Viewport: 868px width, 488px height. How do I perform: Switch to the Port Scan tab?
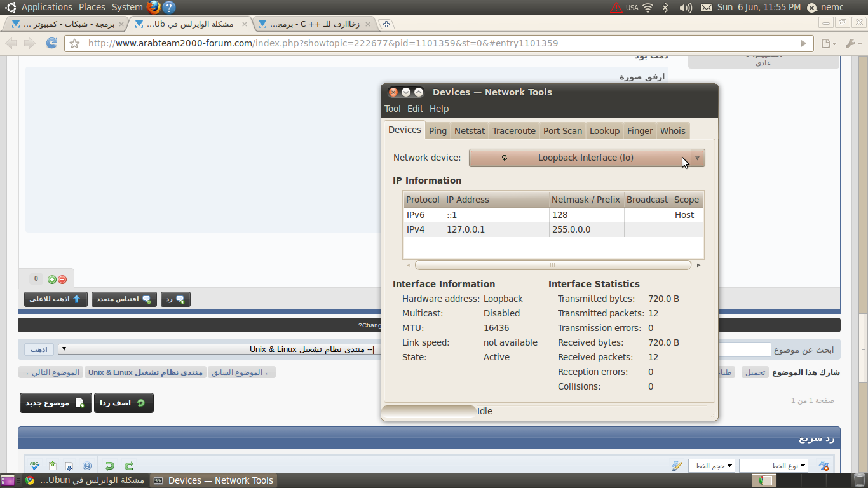[562, 130]
